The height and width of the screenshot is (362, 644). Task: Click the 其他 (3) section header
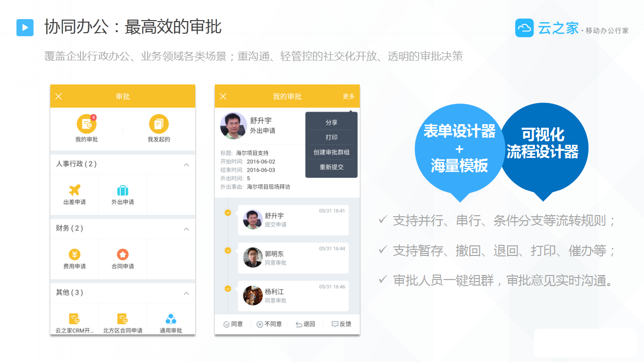pyautogui.click(x=123, y=293)
